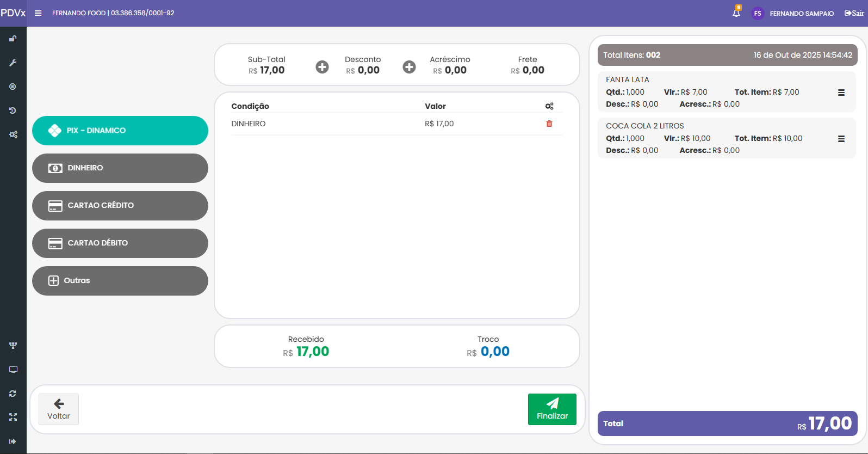868x454 pixels.
Task: Click the red trash icon for DINHEIRO payment
Action: [x=549, y=124]
